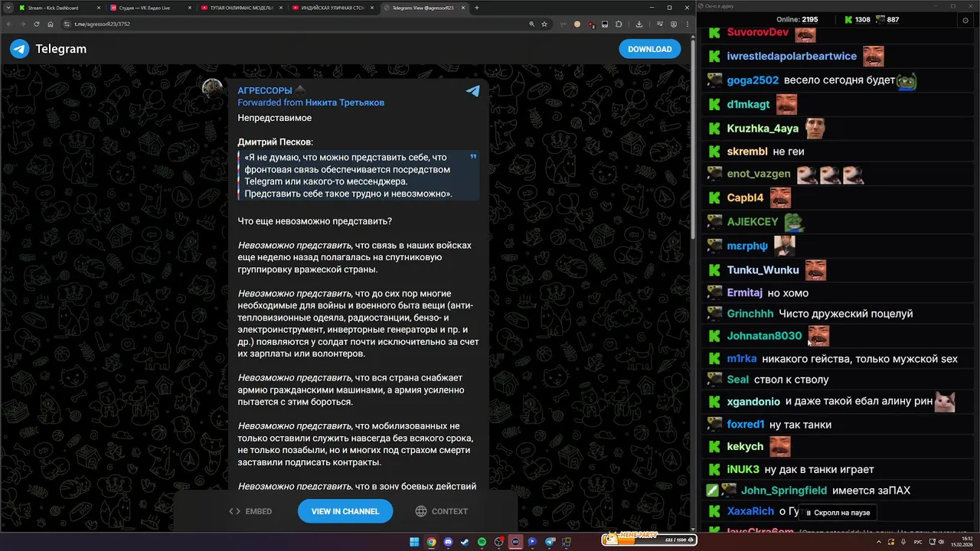Click the Meme Party progress bar on the taskbar
Screen dimensions: 980x551
648,540
